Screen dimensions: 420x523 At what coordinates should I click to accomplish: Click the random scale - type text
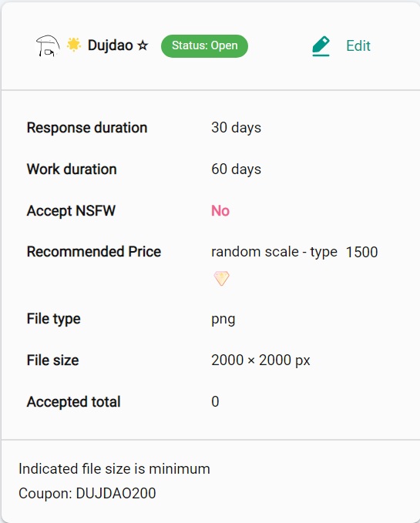click(274, 252)
